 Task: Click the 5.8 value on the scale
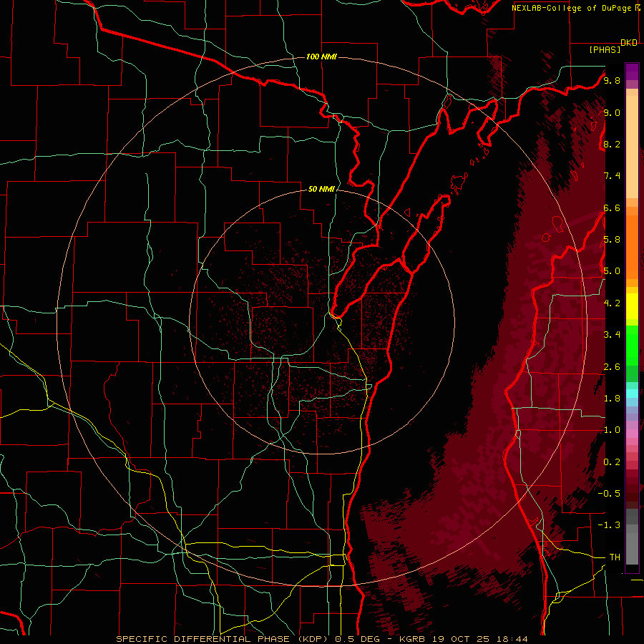pyautogui.click(x=612, y=240)
